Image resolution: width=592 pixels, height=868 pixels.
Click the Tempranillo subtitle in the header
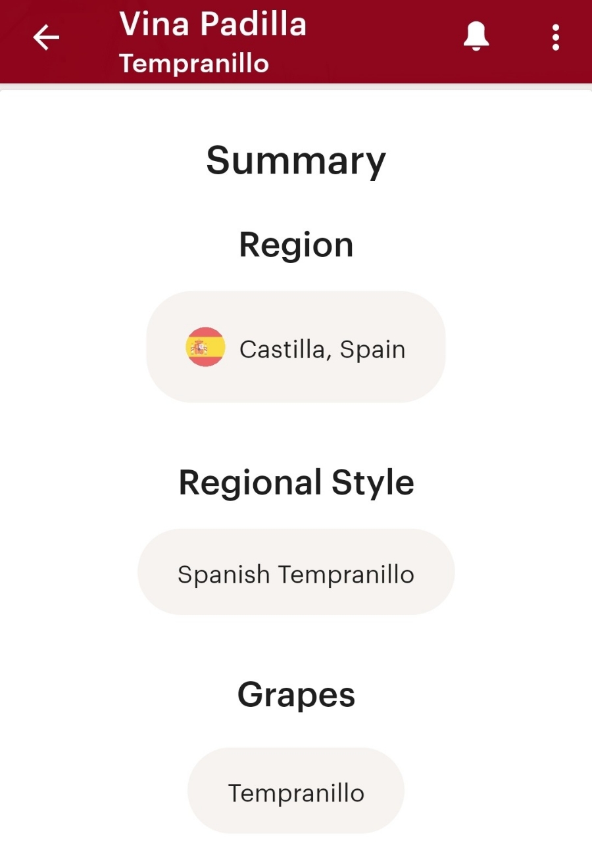coord(194,64)
